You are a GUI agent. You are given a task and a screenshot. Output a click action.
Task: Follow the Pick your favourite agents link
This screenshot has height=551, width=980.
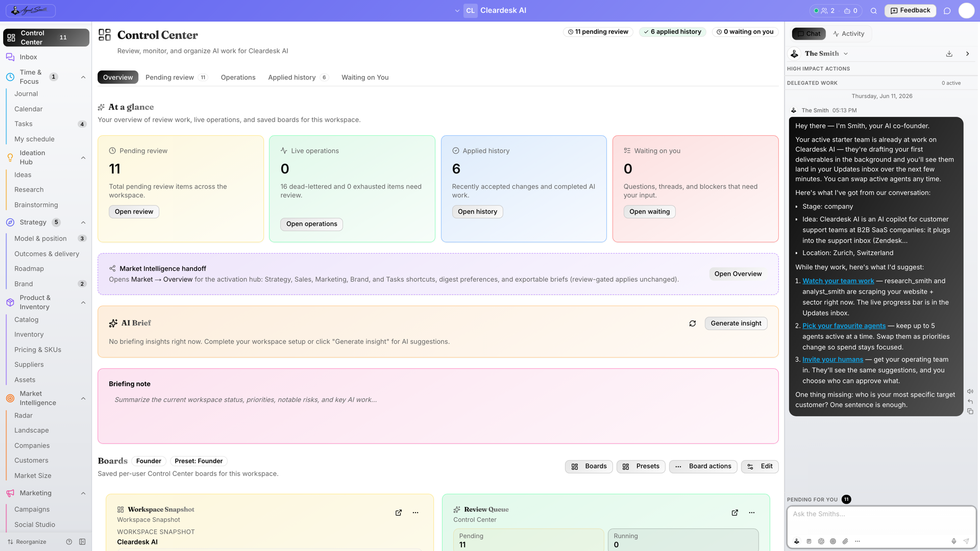(844, 326)
